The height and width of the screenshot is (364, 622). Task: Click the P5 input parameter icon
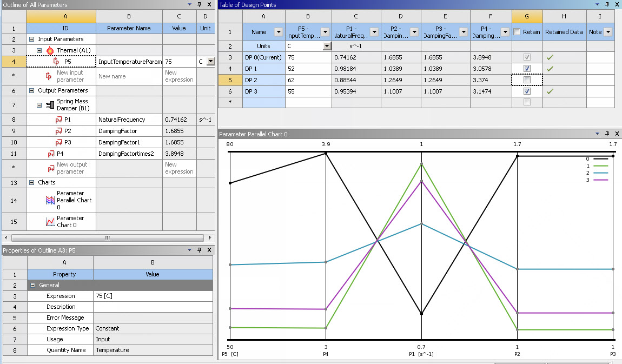pyautogui.click(x=56, y=62)
